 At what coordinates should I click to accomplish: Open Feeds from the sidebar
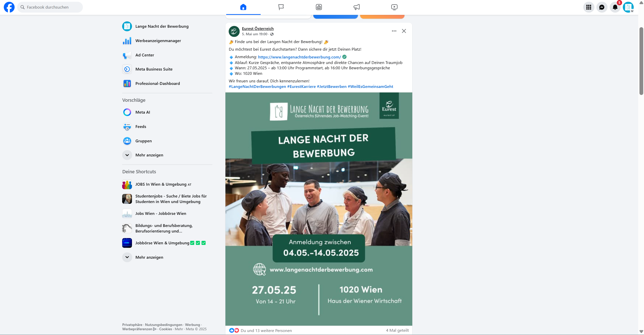(x=167, y=126)
